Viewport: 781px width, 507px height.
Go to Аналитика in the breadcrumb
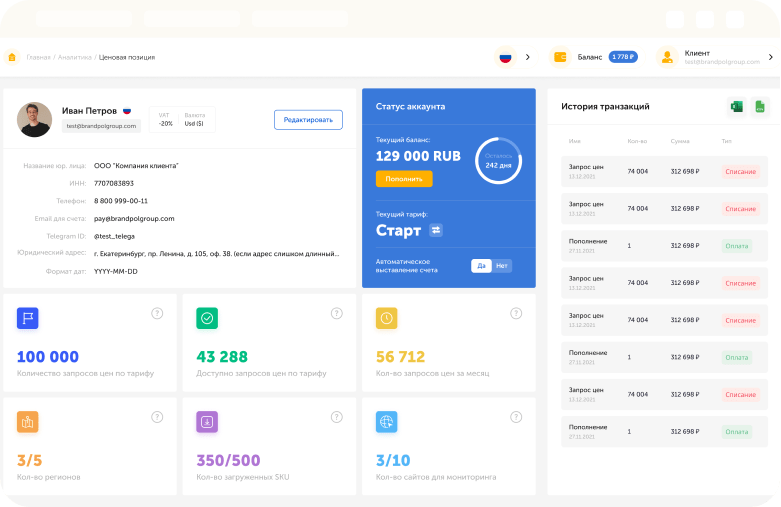[73, 57]
